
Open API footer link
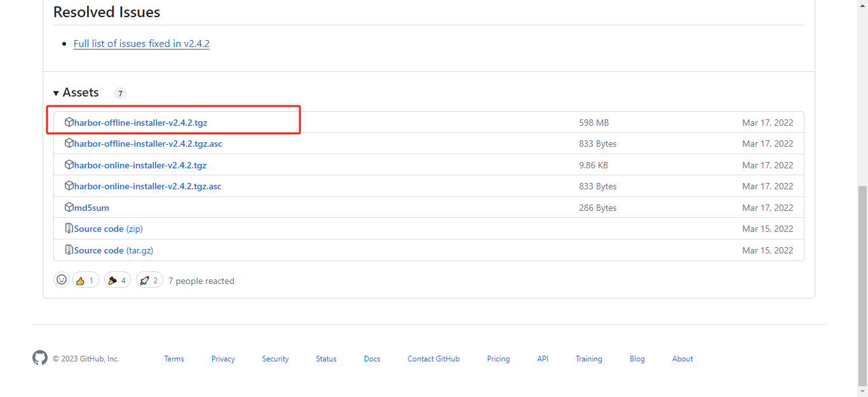(543, 359)
